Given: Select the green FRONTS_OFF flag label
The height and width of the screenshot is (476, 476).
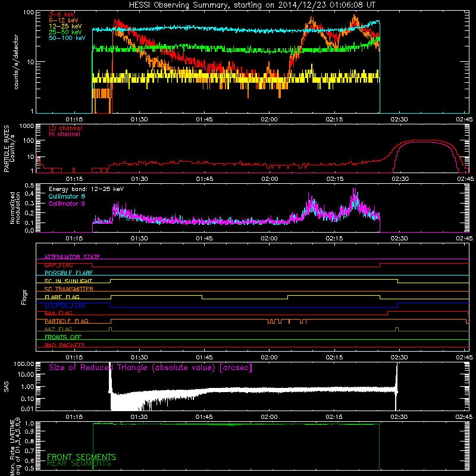Looking at the screenshot, I should (63, 337).
